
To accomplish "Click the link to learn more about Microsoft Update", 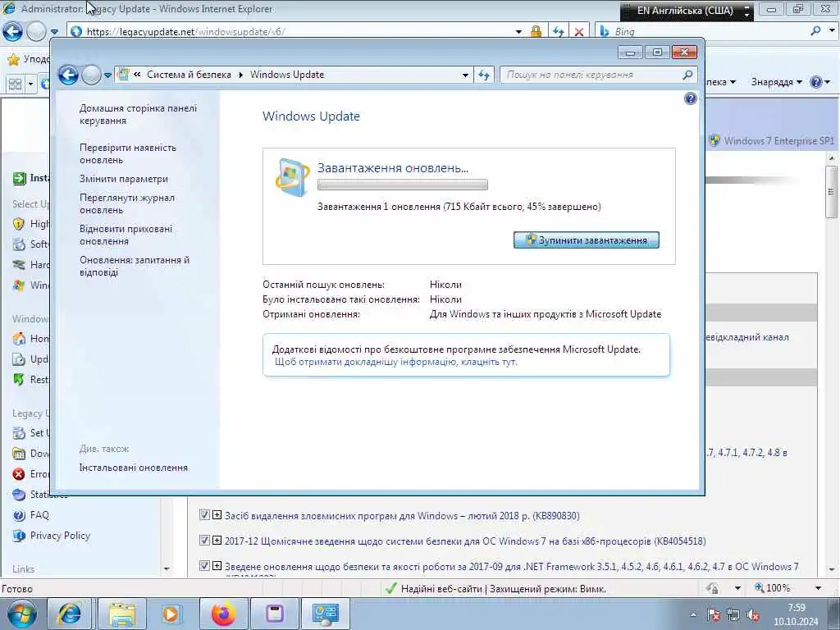I will click(396, 362).
